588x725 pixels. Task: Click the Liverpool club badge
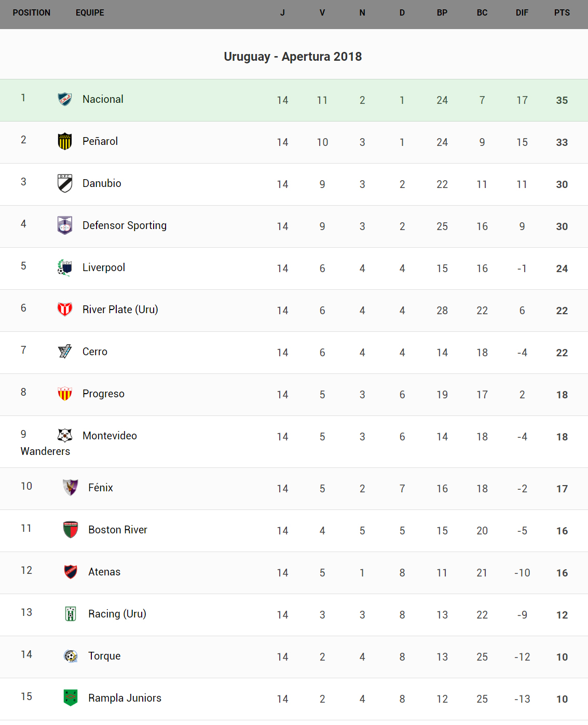pos(65,267)
